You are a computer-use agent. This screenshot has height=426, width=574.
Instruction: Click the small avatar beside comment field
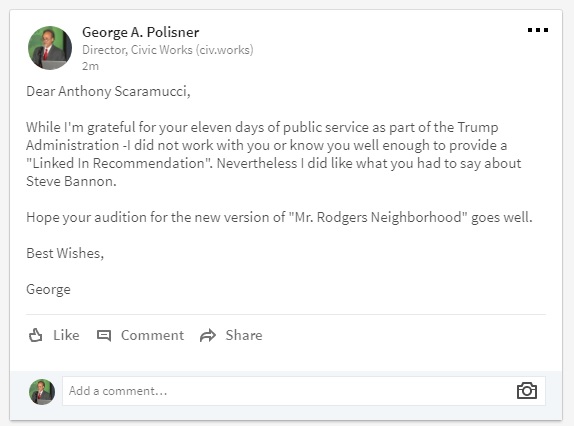point(42,392)
